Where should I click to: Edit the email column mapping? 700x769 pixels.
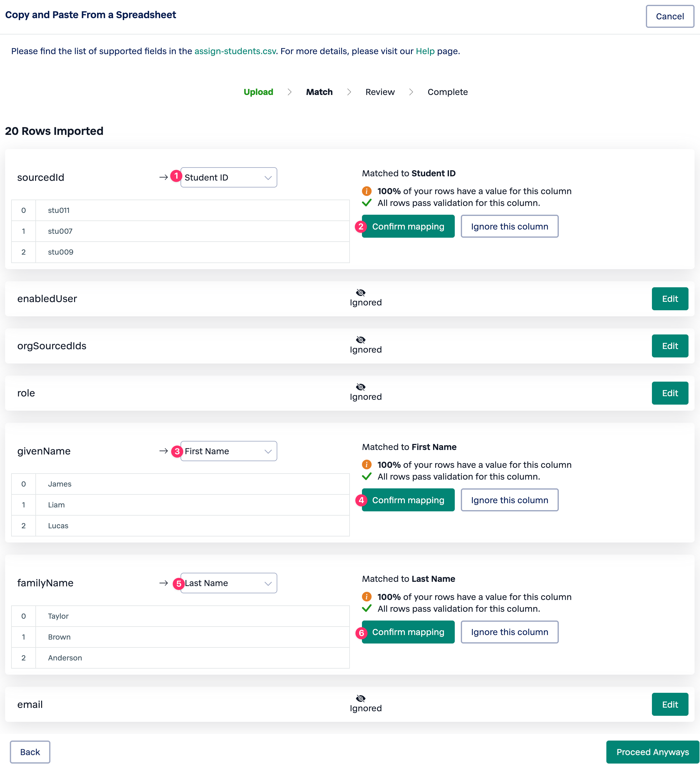click(669, 705)
